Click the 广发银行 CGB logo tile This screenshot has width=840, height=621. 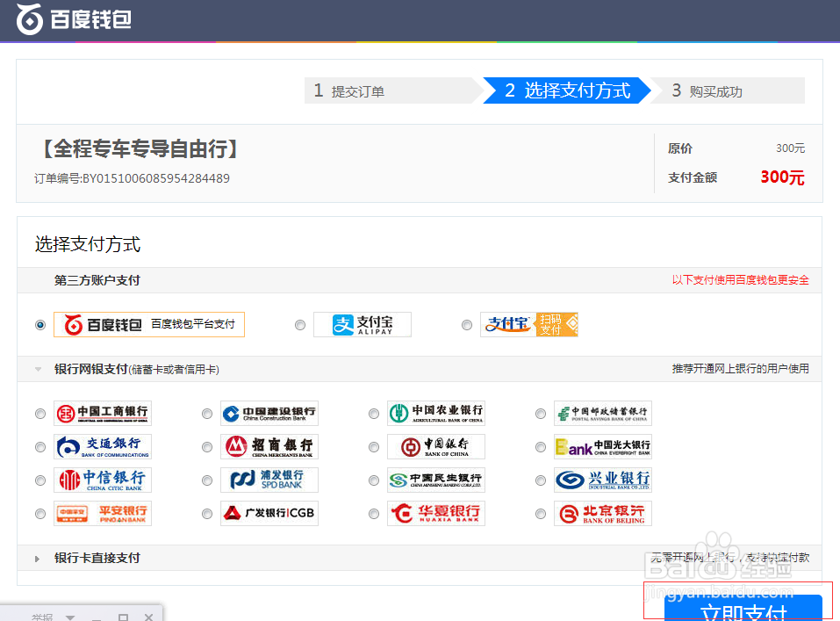(269, 513)
